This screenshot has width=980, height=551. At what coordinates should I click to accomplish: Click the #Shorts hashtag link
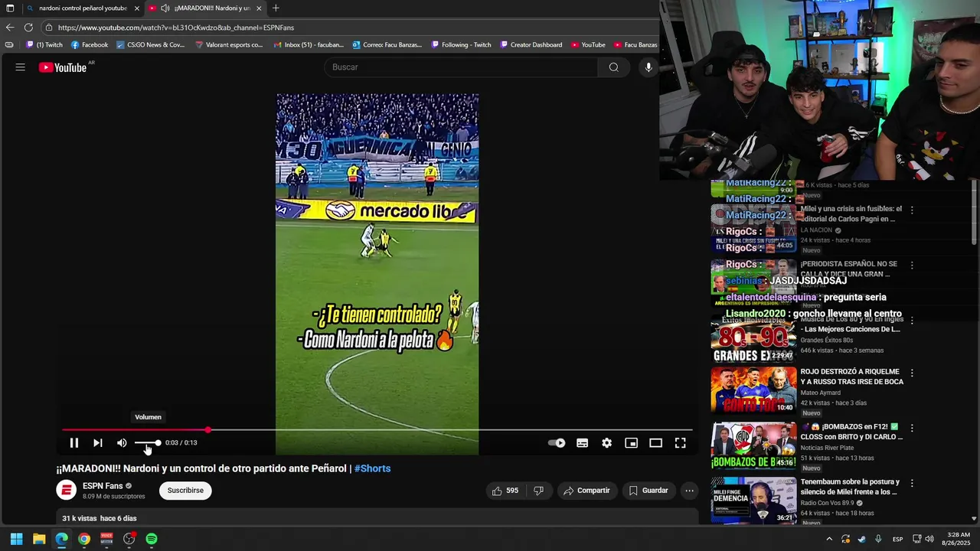[x=372, y=468]
